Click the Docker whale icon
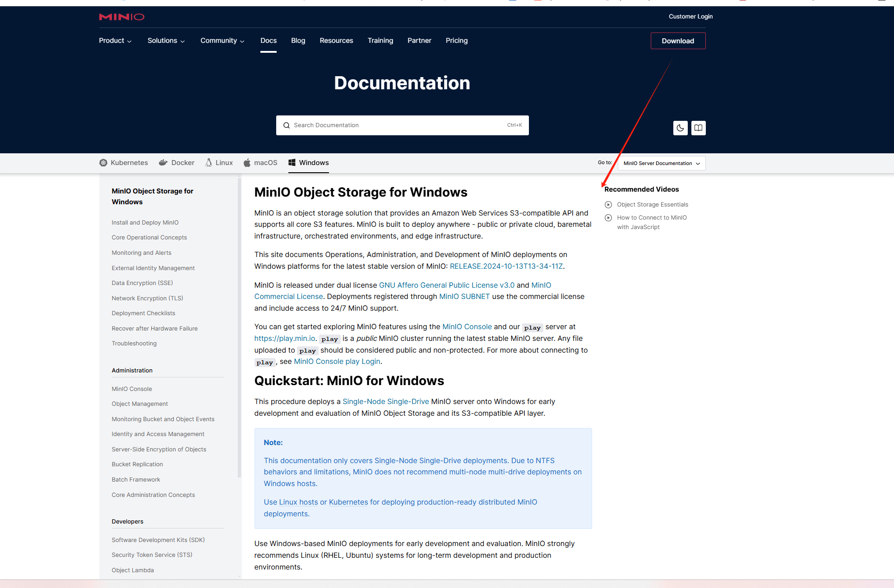The image size is (894, 588). tap(163, 163)
